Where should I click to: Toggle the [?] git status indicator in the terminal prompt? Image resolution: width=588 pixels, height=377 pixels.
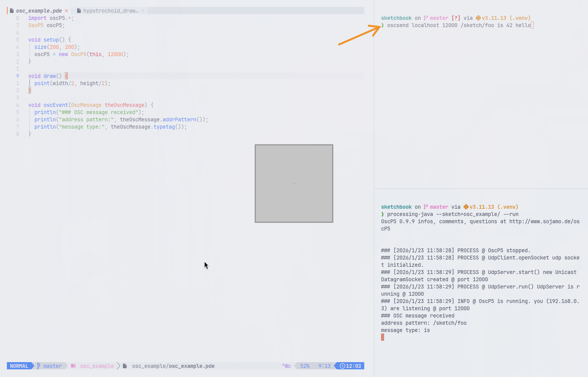tap(456, 18)
